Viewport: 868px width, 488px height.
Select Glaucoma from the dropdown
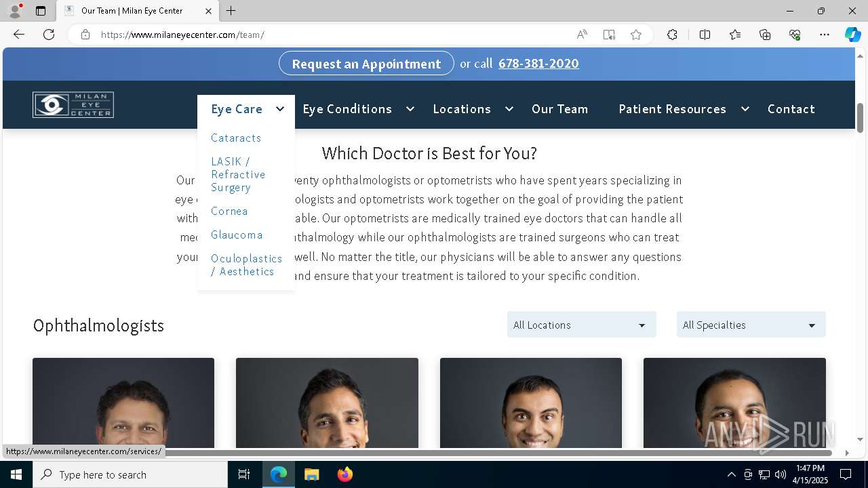tap(237, 235)
